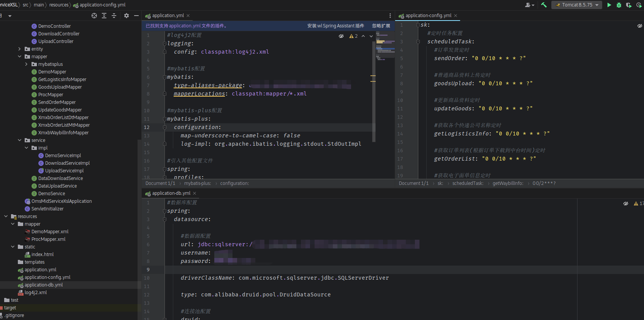Open ProcMapper.xml file
Screen dimensions: 644x320
(48, 239)
